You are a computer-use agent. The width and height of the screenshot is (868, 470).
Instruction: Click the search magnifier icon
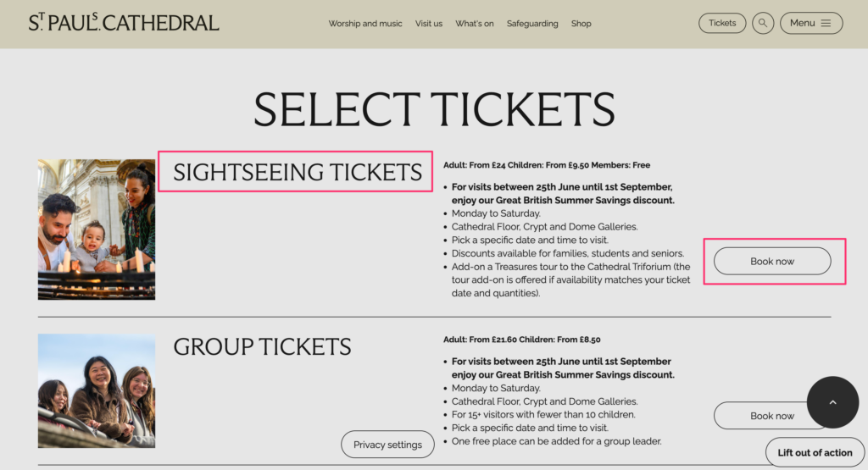point(762,23)
